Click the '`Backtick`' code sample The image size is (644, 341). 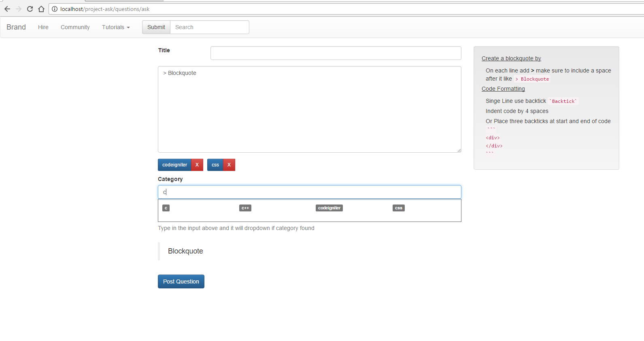point(563,101)
